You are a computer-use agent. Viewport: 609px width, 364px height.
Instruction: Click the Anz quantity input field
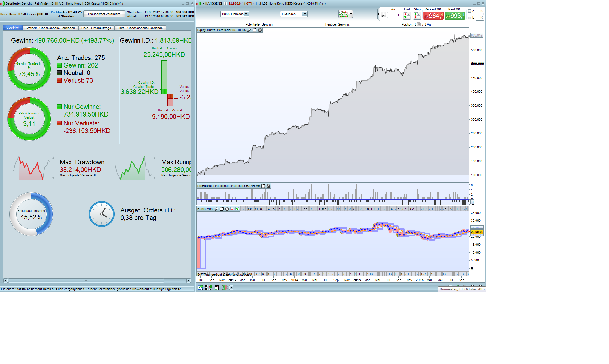click(394, 15)
